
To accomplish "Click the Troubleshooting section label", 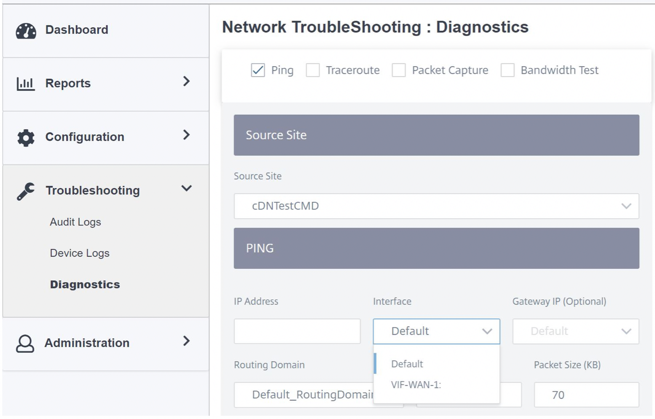I will click(x=93, y=190).
